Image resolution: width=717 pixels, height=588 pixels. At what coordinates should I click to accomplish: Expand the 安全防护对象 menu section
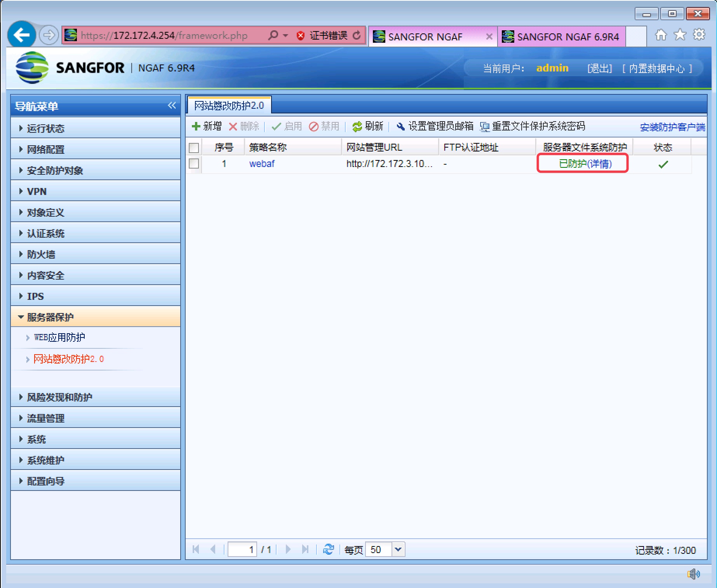[x=96, y=170]
